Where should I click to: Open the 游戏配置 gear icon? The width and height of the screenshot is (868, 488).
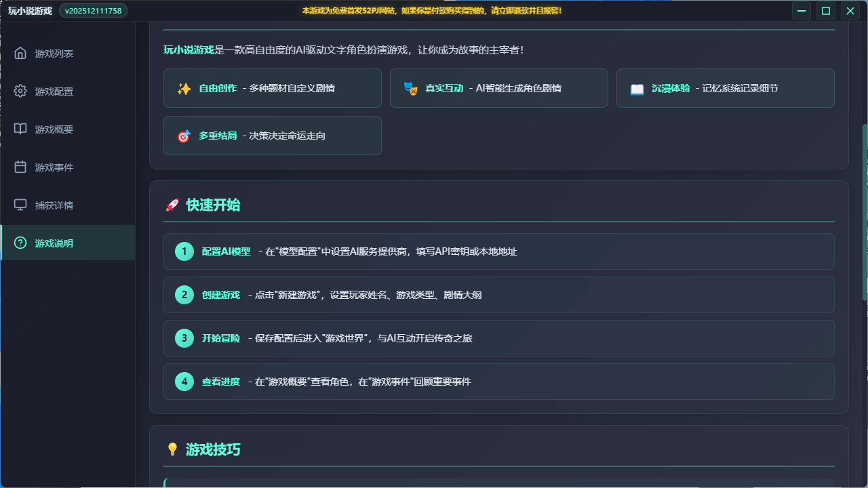coord(20,91)
